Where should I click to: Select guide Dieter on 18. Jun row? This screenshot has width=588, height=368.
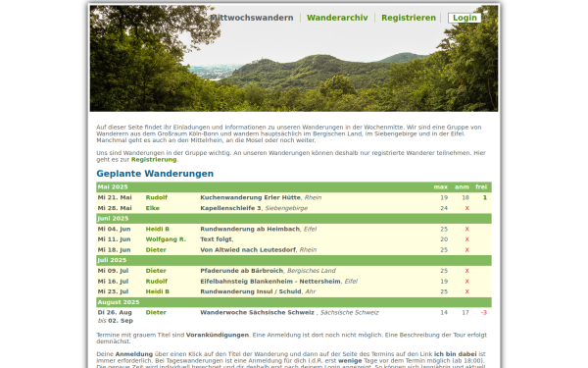(156, 249)
